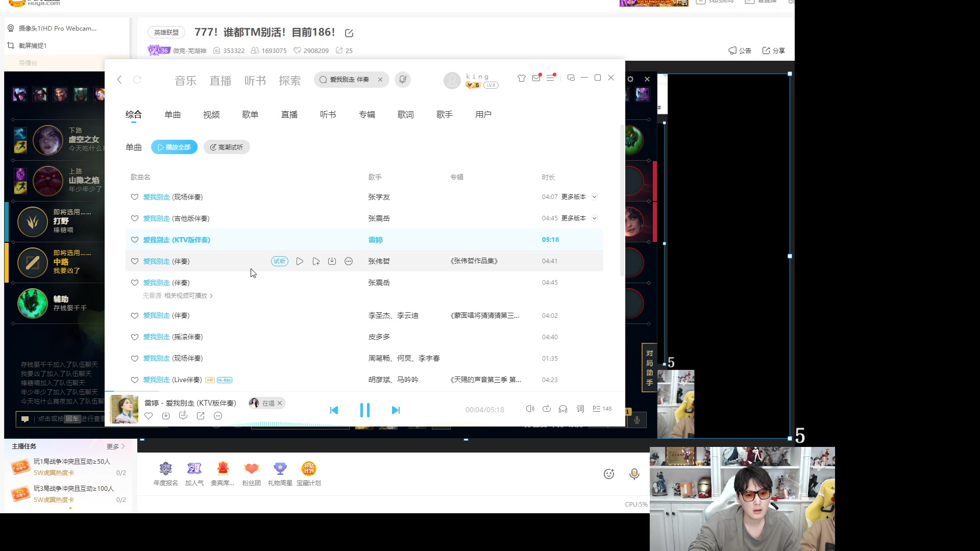Image resolution: width=980 pixels, height=551 pixels.
Task: Edit the Huya stream title pencil icon
Action: 349,33
